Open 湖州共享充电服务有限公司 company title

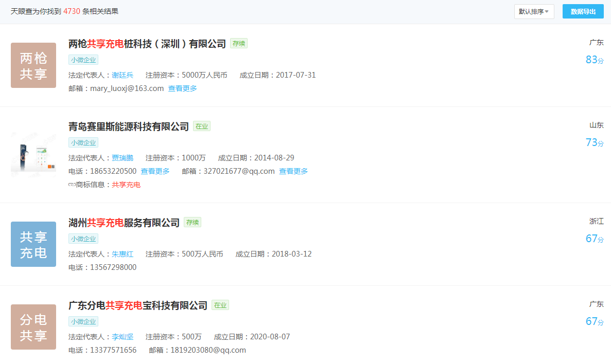[124, 223]
